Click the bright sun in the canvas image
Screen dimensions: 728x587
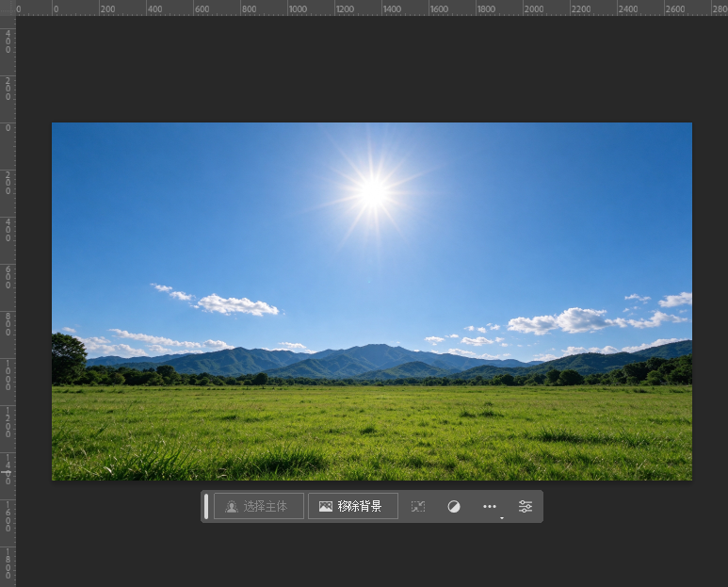(373, 192)
